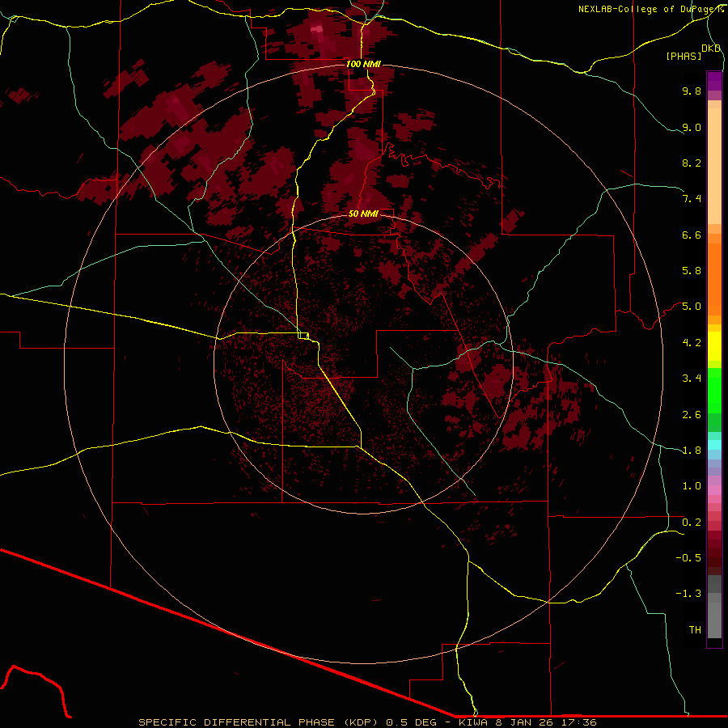The image size is (728, 728).
Task: Click the TH threshold legend label
Action: coord(695,630)
